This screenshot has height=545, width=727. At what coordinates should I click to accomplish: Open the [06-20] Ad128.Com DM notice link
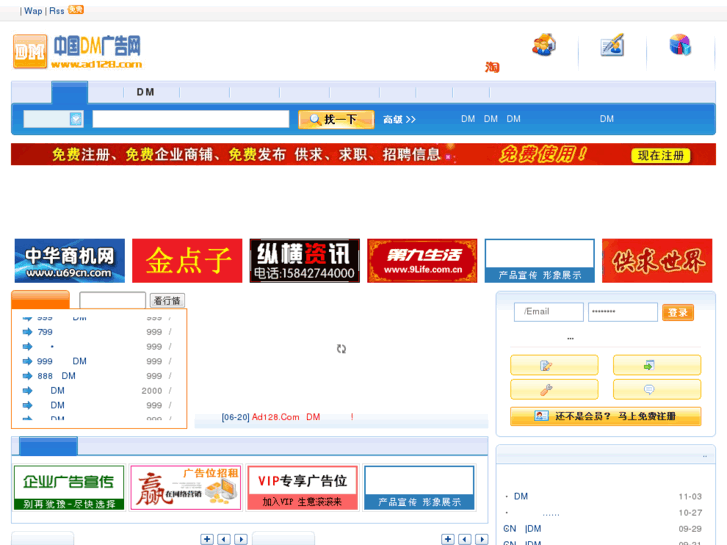(x=287, y=417)
